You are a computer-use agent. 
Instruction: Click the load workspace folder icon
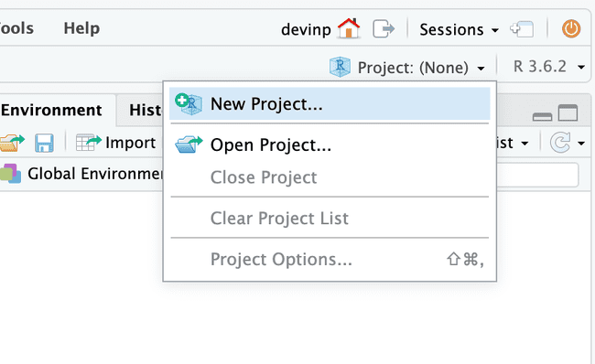[12, 143]
